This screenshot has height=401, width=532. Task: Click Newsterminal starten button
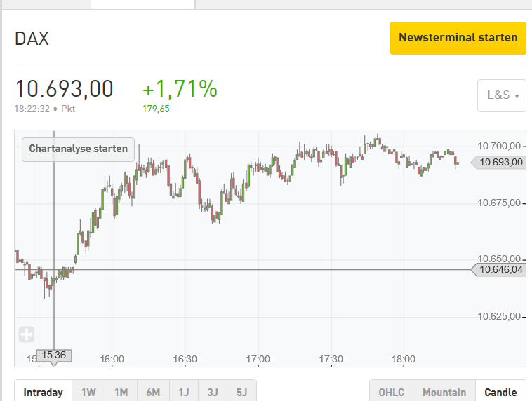[x=458, y=38]
